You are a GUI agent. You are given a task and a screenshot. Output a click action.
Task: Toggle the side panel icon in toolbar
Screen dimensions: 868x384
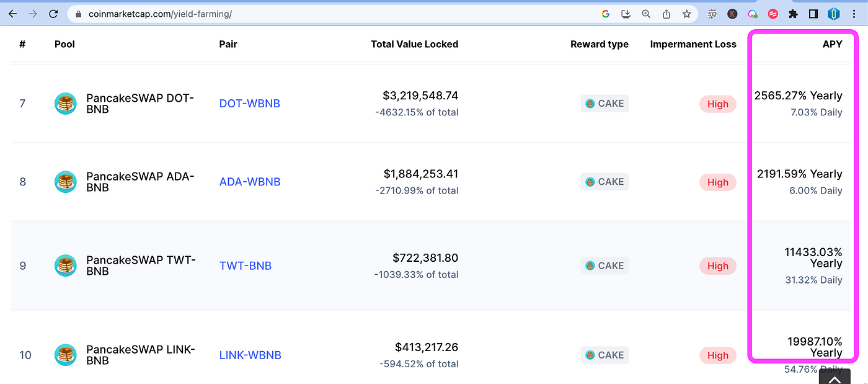point(813,14)
